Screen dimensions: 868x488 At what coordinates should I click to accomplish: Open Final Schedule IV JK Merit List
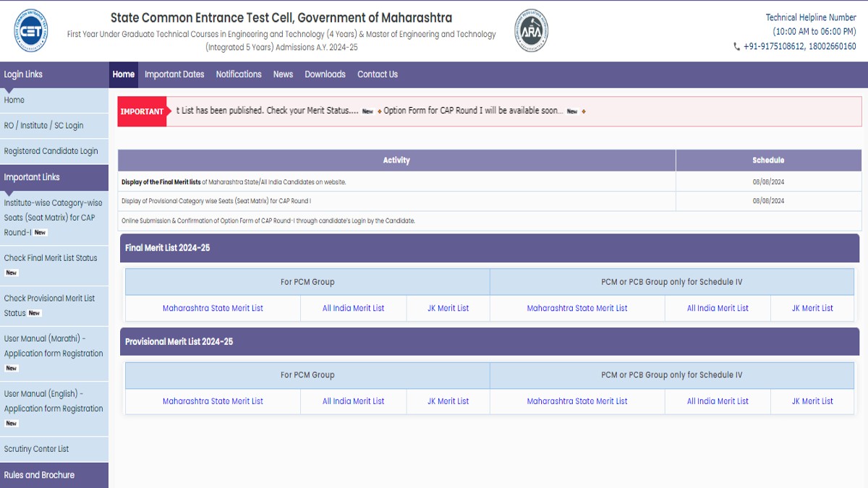pyautogui.click(x=812, y=308)
